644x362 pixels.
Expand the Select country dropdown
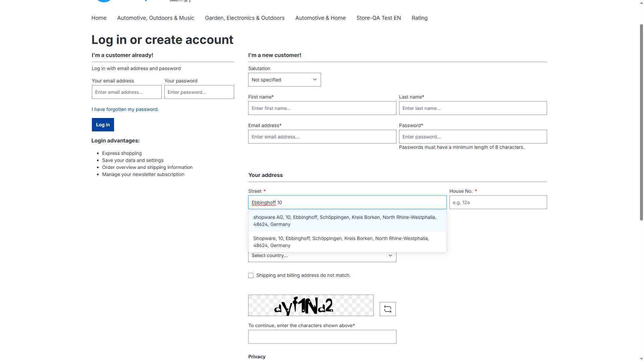pyautogui.click(x=322, y=256)
